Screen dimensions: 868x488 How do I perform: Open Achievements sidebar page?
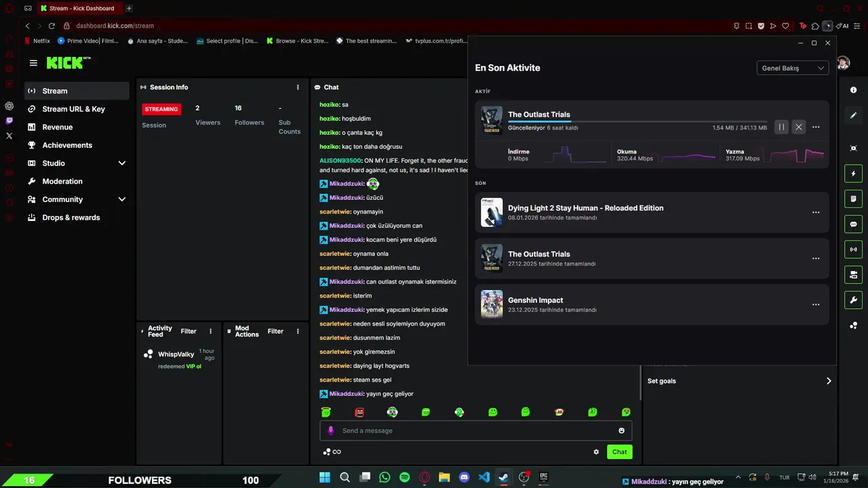pyautogui.click(x=77, y=145)
